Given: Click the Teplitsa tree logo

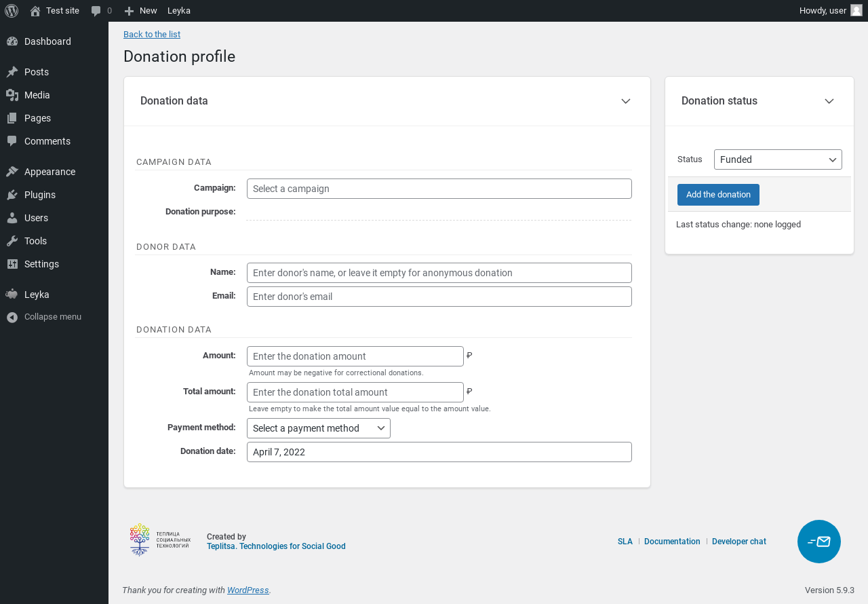Looking at the screenshot, I should 140,540.
